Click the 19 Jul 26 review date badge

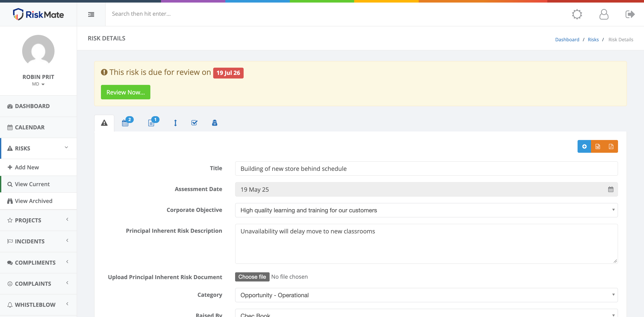(228, 73)
